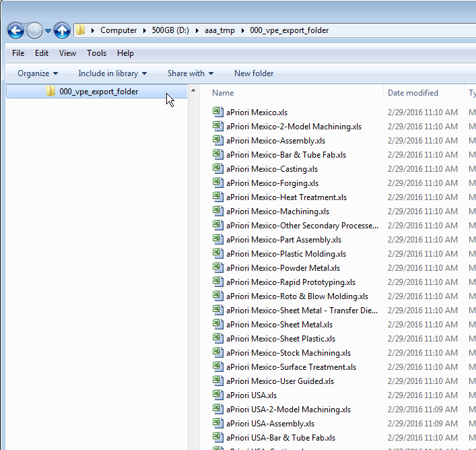Click the Excel icon of aPriori USA.xls

click(217, 395)
